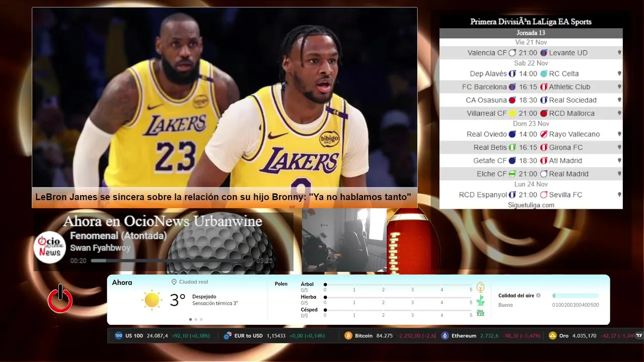
Task: Click the yellow Villarreal CF crest
Action: [x=512, y=114]
